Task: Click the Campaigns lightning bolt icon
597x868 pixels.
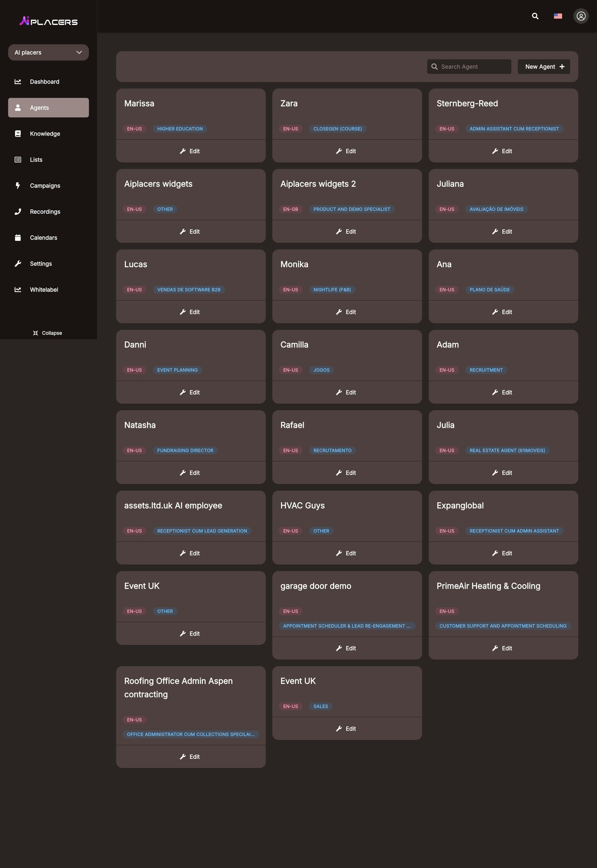Action: click(x=18, y=185)
